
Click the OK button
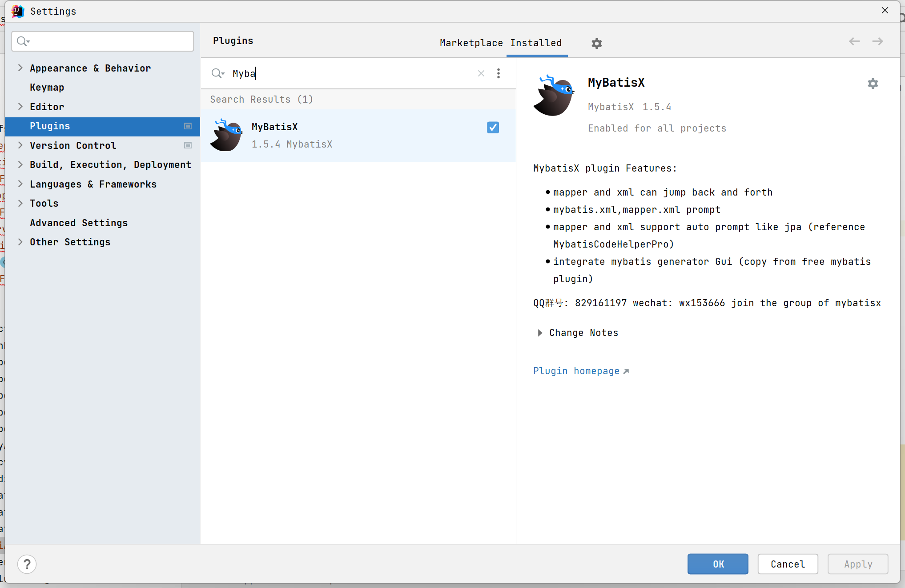pos(718,564)
